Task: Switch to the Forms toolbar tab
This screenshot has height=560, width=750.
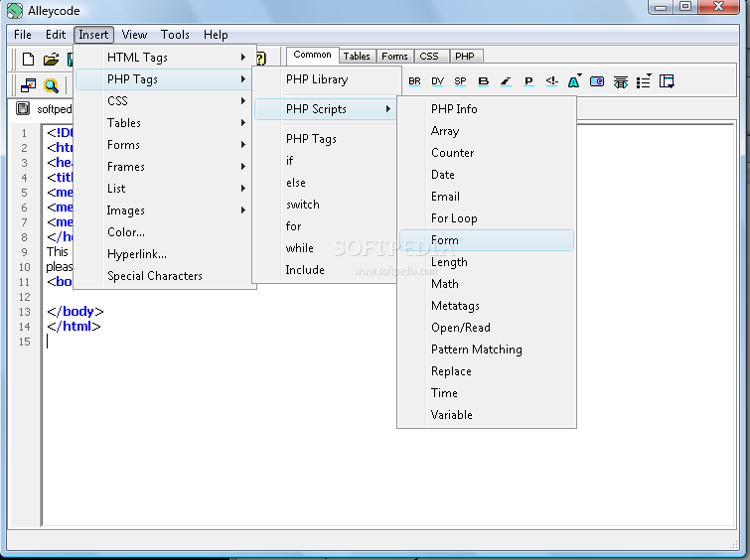Action: coord(394,56)
